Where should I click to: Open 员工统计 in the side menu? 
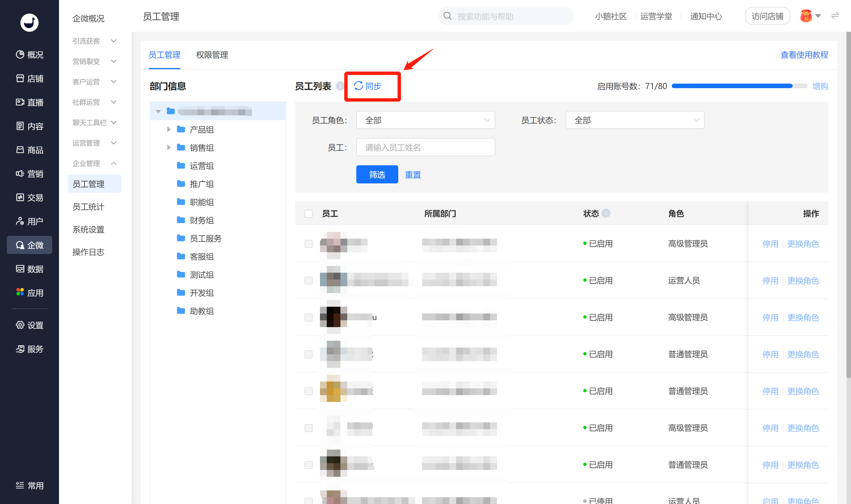click(89, 206)
